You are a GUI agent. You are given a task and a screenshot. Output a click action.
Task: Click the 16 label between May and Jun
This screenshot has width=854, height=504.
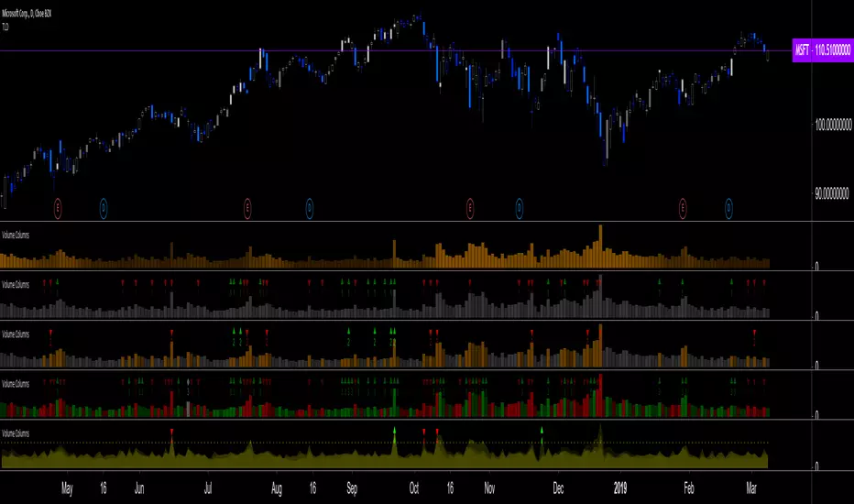[x=104, y=488]
